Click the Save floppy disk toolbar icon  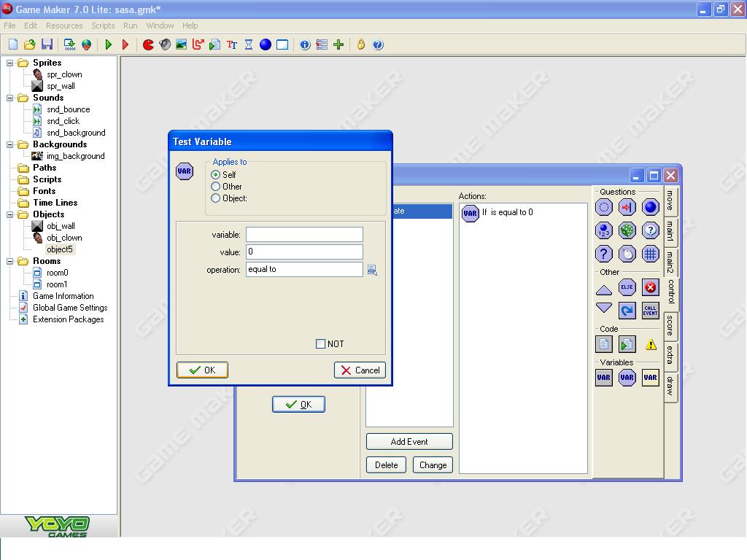point(47,44)
